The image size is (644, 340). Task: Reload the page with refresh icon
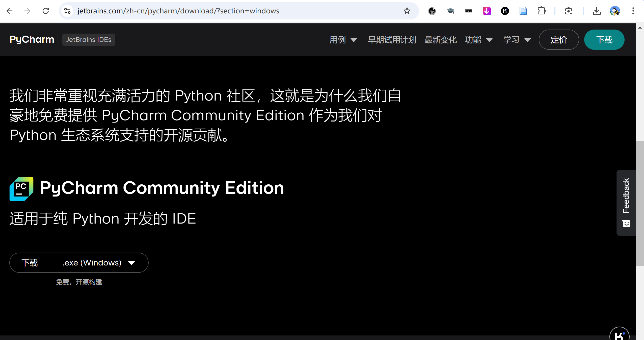coord(46,11)
